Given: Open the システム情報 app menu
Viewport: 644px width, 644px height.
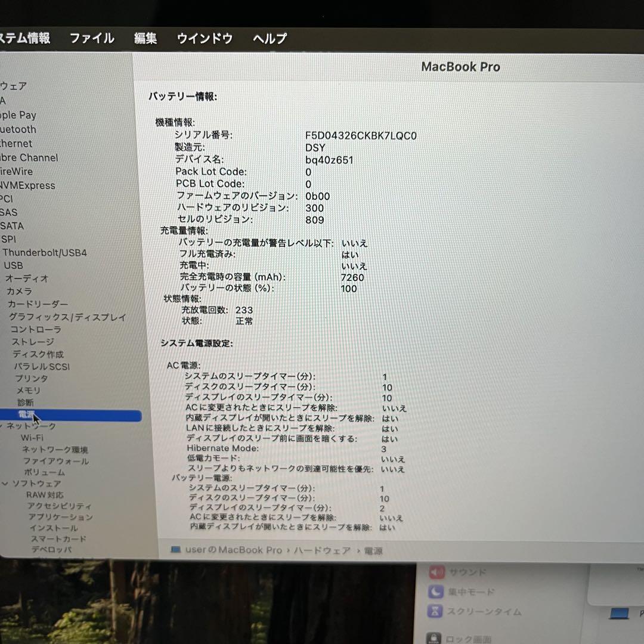Looking at the screenshot, I should [x=24, y=38].
